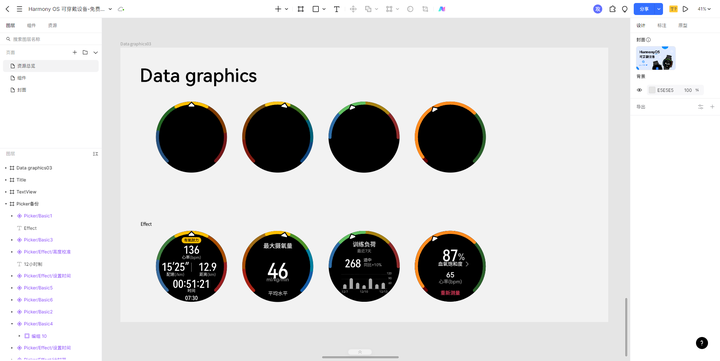Open the comment bubble icon
Viewport: 720px width, 361px height.
tap(624, 9)
